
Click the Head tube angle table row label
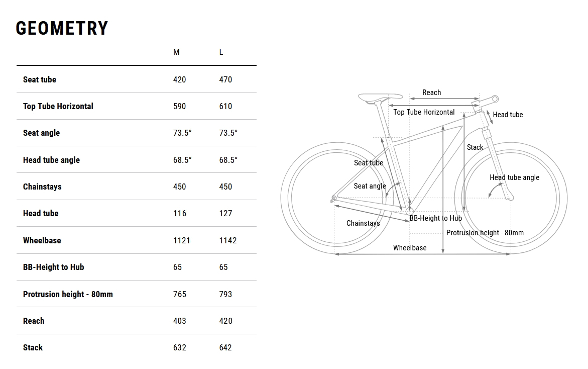[x=51, y=160]
